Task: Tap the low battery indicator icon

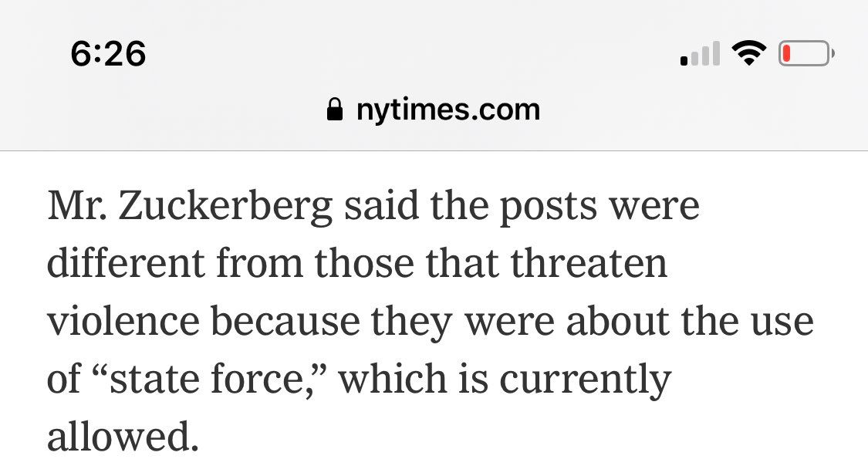Action: [806, 54]
